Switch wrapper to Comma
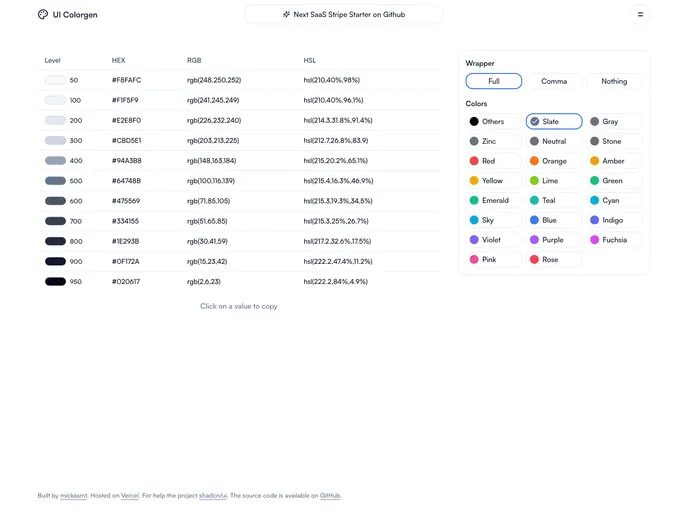688x512 pixels. [x=554, y=81]
